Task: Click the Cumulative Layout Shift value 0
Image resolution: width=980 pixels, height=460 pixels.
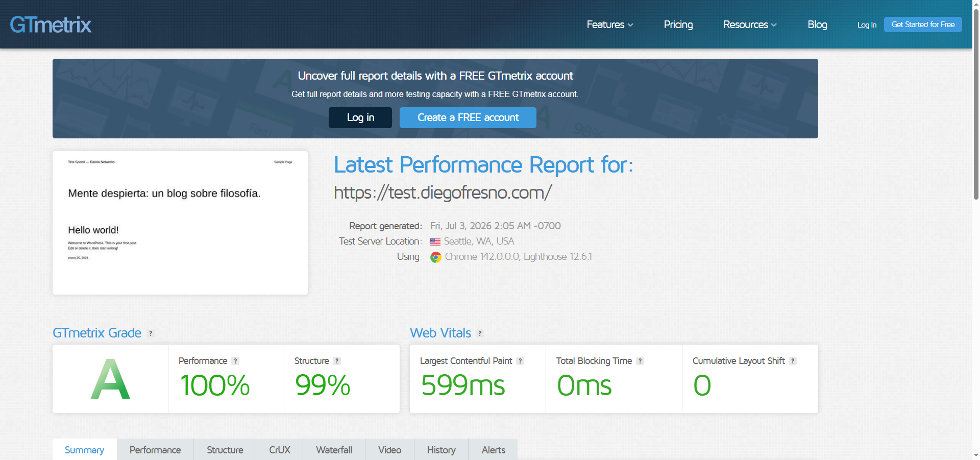Action: point(702,385)
